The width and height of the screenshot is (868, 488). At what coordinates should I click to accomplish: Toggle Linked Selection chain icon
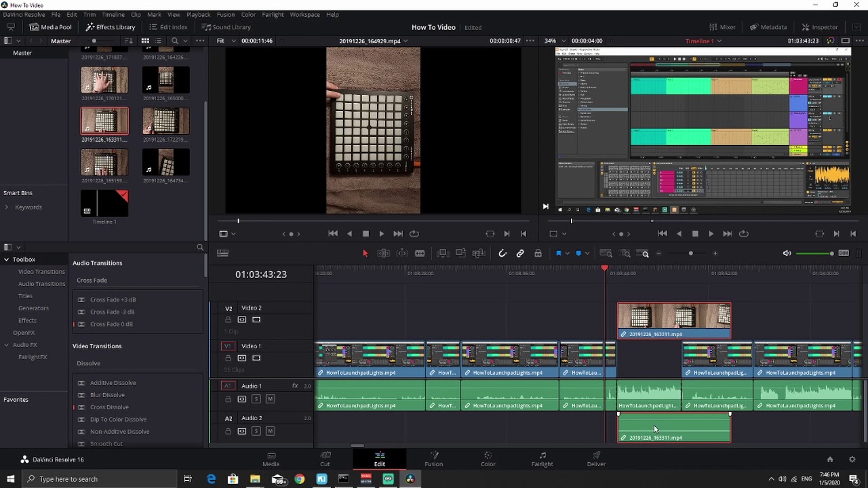[520, 253]
